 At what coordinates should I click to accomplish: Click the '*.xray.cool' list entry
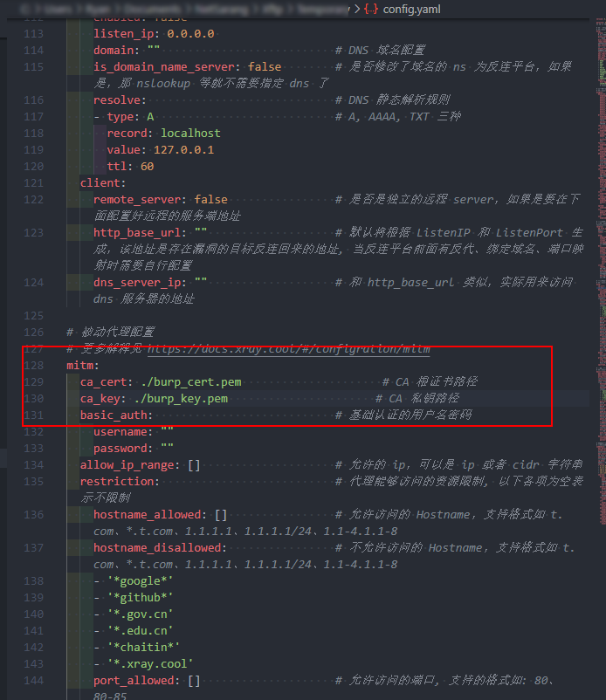tap(149, 663)
